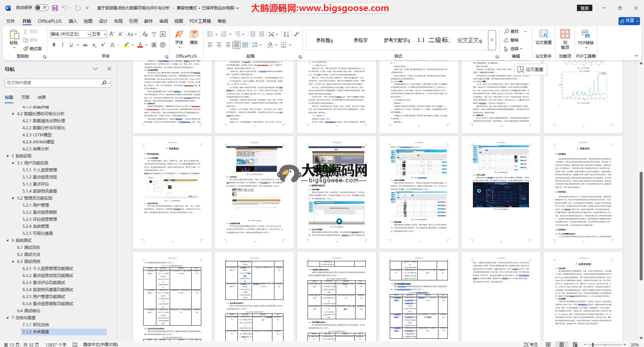
Task: Switch to Read Mode in status bar
Action: click(x=548, y=344)
